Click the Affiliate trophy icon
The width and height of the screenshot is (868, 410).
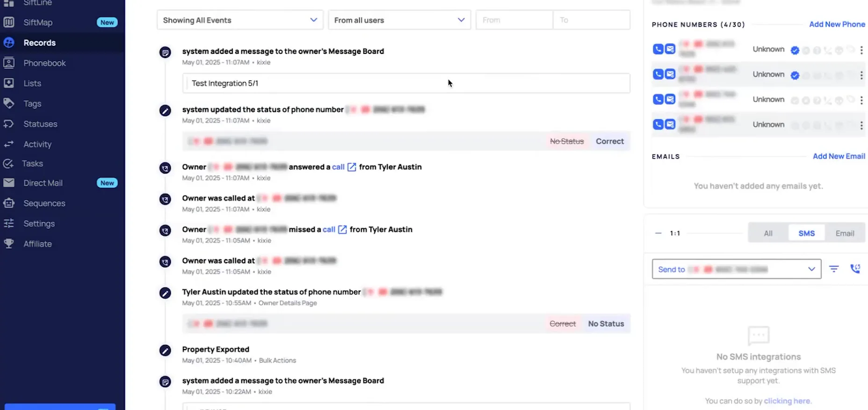(8, 243)
